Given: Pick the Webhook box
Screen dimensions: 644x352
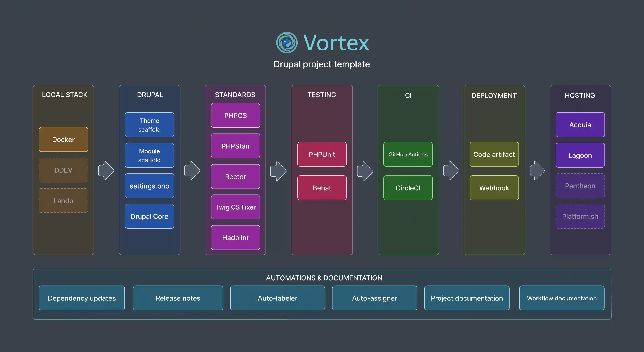Looking at the screenshot, I should [494, 188].
